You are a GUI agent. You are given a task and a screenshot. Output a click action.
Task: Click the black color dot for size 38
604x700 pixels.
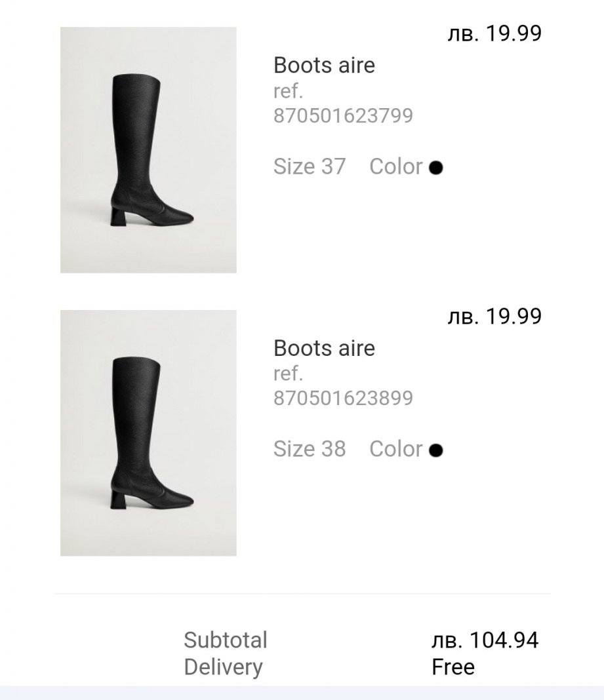435,450
